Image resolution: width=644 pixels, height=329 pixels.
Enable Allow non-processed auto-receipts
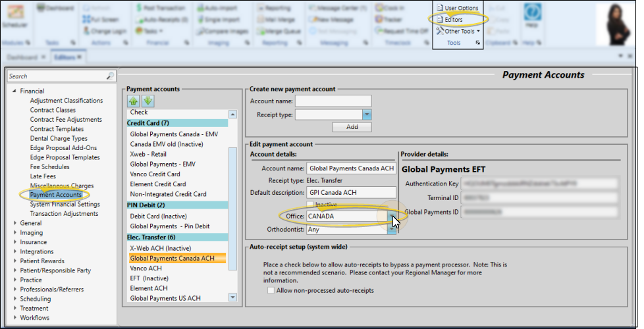(271, 290)
